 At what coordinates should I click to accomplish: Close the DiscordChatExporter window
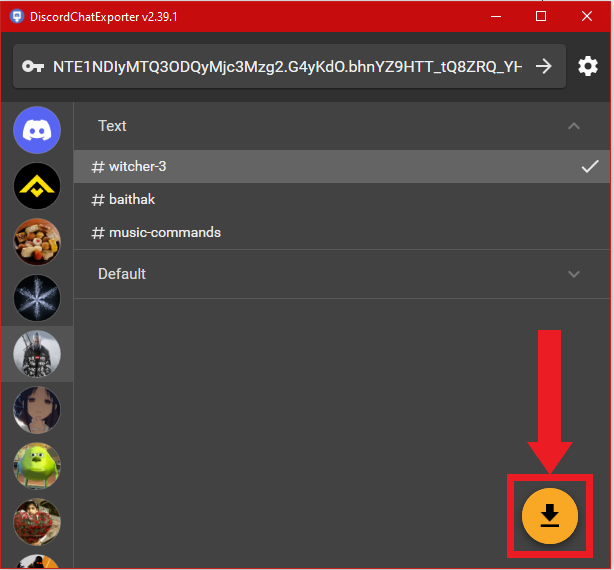click(x=587, y=16)
